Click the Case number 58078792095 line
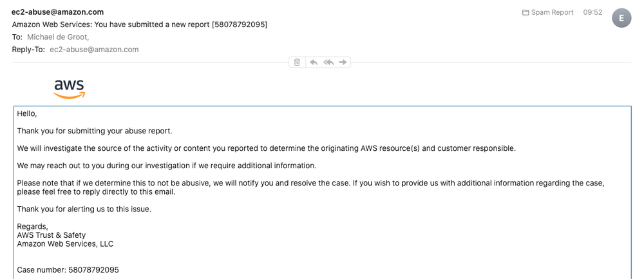This screenshot has height=279, width=644. click(x=68, y=270)
